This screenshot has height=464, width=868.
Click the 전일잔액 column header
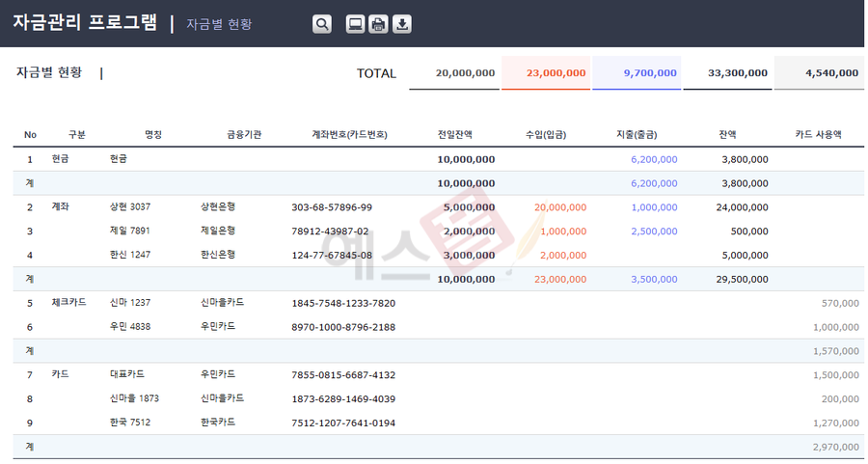coord(454,134)
